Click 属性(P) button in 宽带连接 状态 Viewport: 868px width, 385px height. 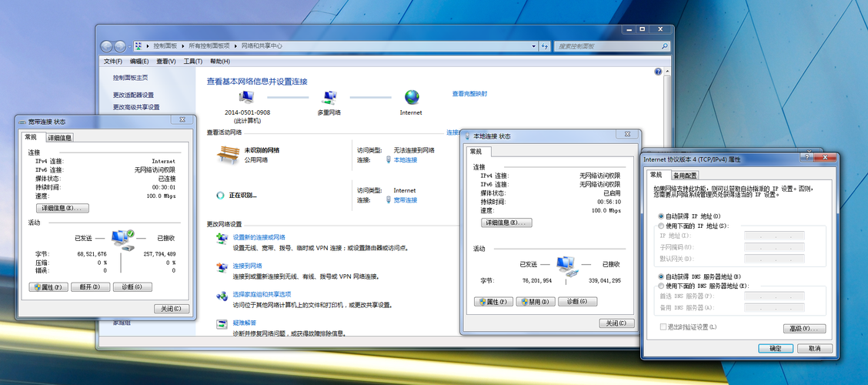point(48,287)
